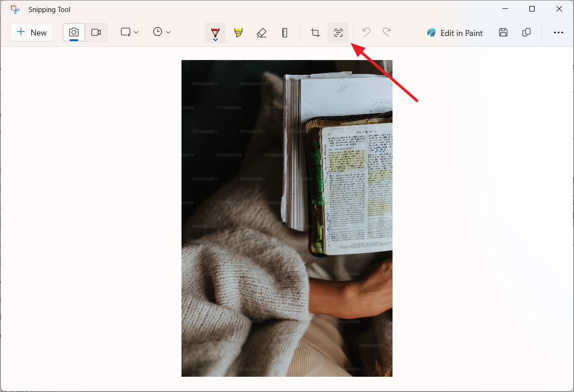Save the current snip
Image resolution: width=574 pixels, height=392 pixels.
[x=503, y=32]
